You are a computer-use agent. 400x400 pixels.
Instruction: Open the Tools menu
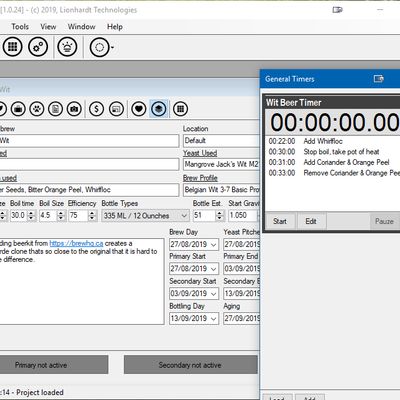(x=20, y=27)
